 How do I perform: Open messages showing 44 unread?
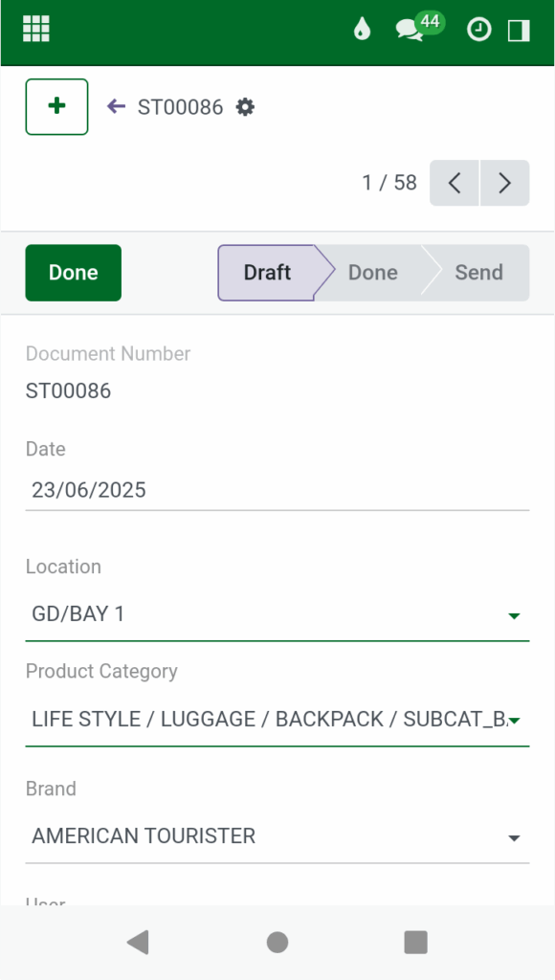pyautogui.click(x=408, y=32)
